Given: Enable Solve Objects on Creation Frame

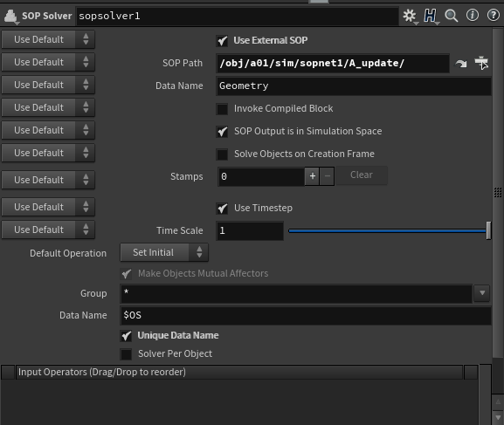Looking at the screenshot, I should point(222,154).
